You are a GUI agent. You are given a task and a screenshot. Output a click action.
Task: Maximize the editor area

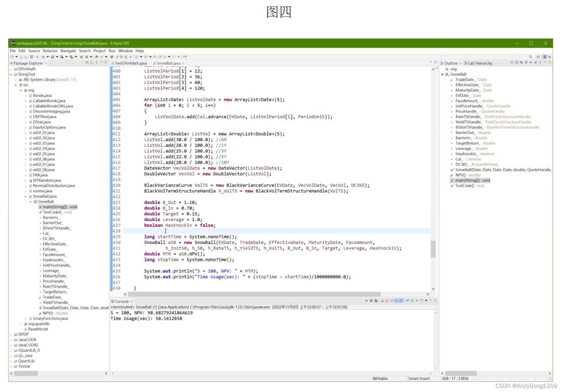tap(435, 62)
